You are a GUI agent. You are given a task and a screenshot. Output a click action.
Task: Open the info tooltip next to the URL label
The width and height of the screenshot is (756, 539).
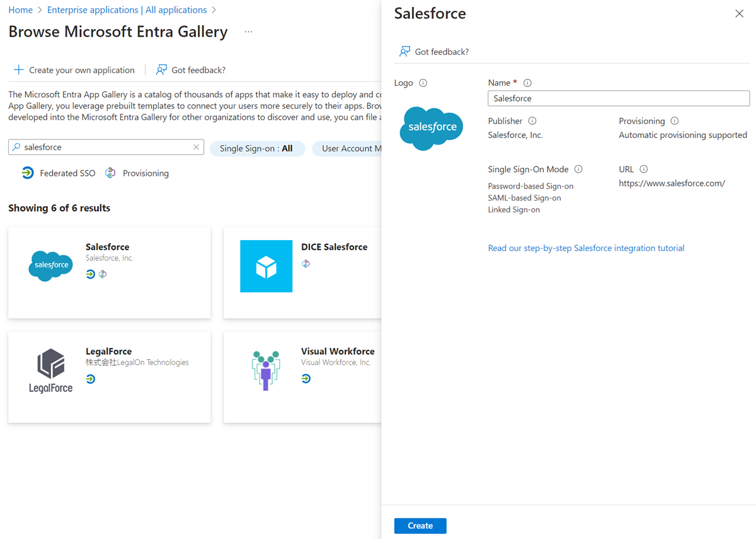click(x=643, y=169)
